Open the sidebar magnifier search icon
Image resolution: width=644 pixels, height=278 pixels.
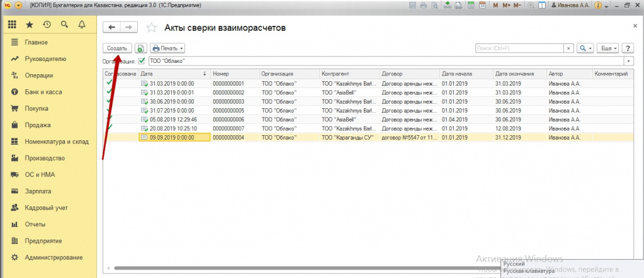64,25
